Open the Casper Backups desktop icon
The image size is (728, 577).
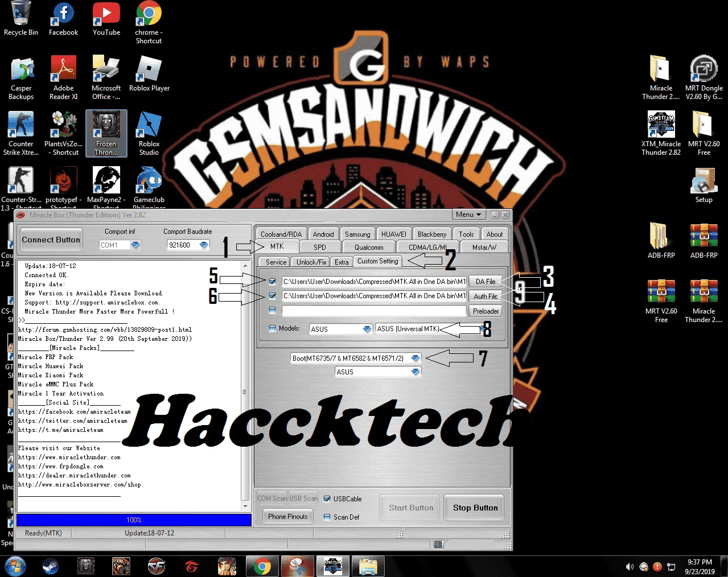click(x=21, y=79)
